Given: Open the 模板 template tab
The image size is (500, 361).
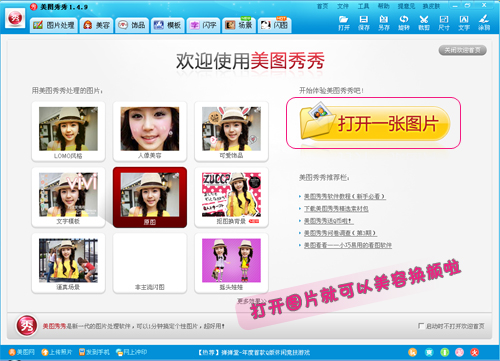Looking at the screenshot, I should (168, 25).
